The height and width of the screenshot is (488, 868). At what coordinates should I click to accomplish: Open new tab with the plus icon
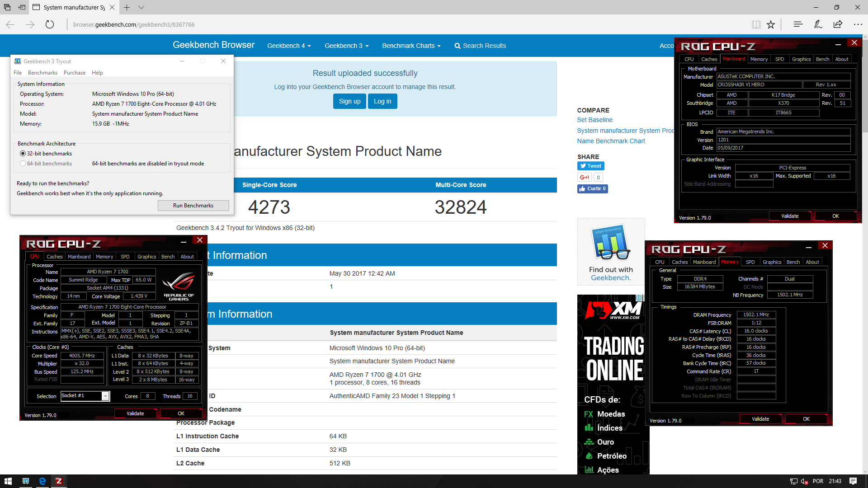pyautogui.click(x=127, y=7)
